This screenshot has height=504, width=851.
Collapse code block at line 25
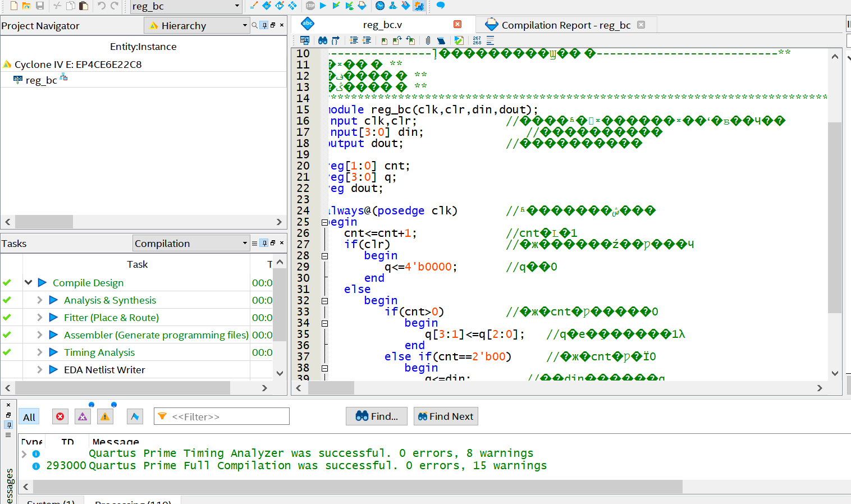coord(324,222)
